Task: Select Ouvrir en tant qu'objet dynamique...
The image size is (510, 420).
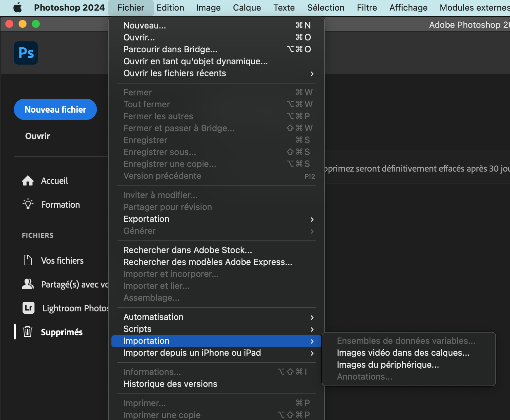Action: click(x=217, y=61)
